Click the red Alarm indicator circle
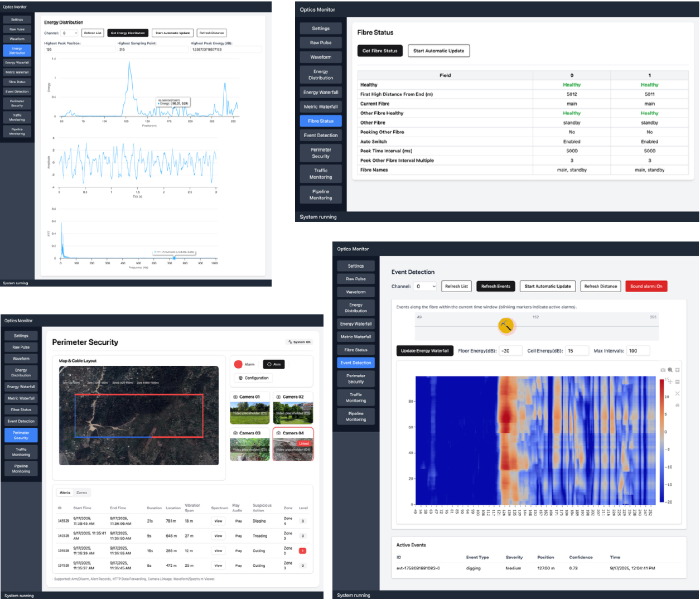The image size is (700, 599). coord(238,364)
